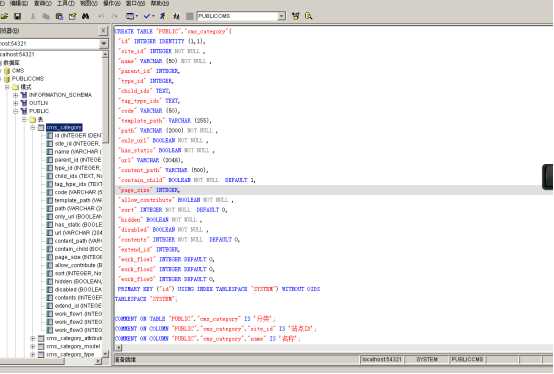554x374 pixels.
Task: Click the binoculars find icon
Action: [x=86, y=16]
